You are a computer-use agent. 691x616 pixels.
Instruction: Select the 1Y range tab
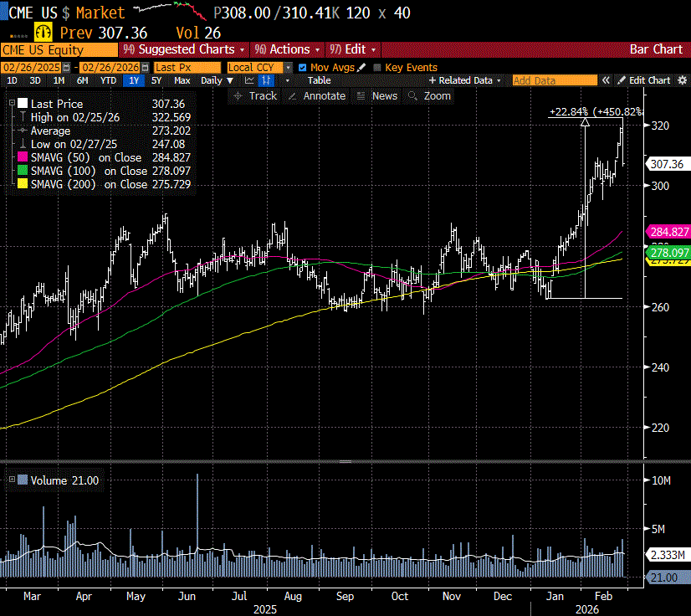pyautogui.click(x=134, y=80)
